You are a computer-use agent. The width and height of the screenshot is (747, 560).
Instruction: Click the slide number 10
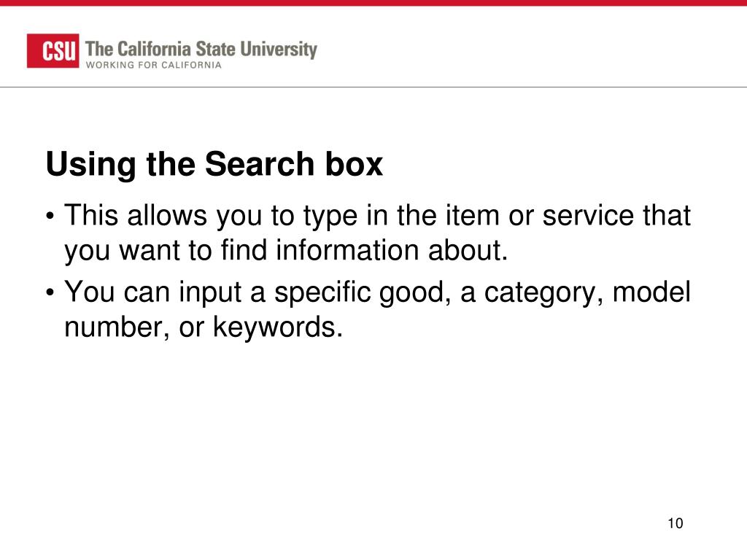[676, 524]
